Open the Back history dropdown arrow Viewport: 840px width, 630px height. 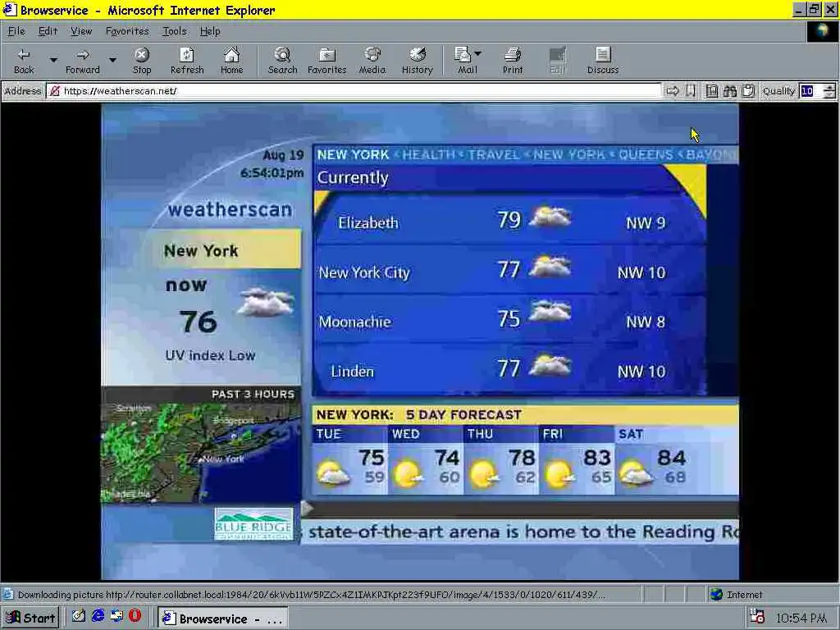[x=53, y=61]
